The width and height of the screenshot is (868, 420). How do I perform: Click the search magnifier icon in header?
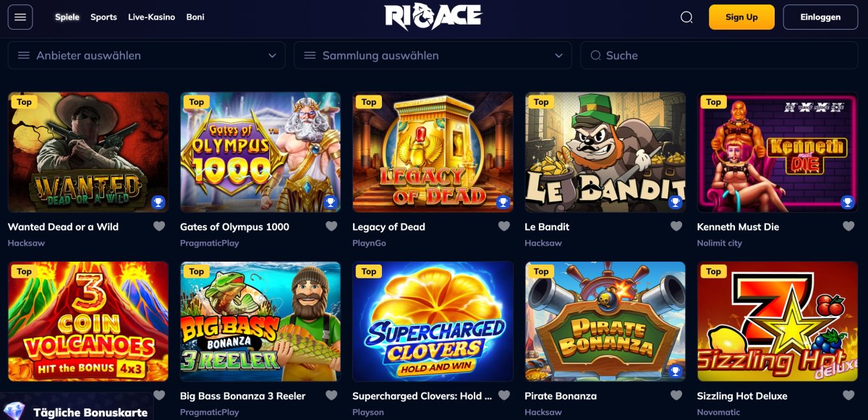tap(686, 17)
